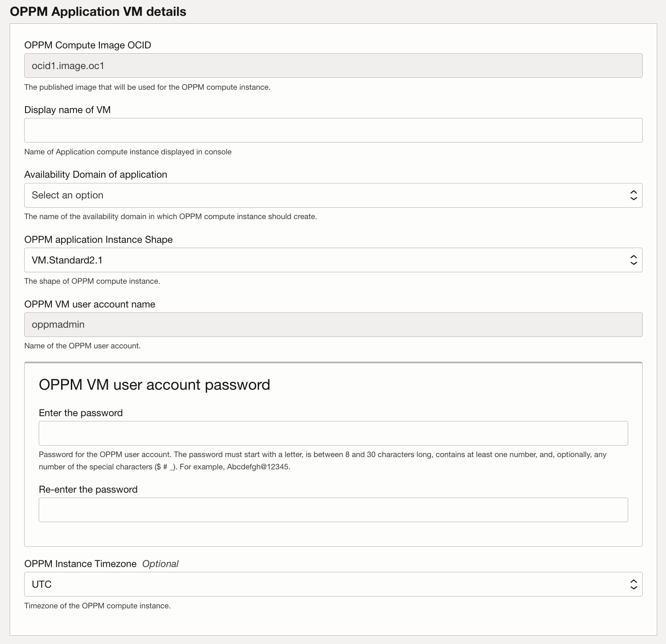
Task: Open the UTC timezone dropdown
Action: (x=308, y=584)
